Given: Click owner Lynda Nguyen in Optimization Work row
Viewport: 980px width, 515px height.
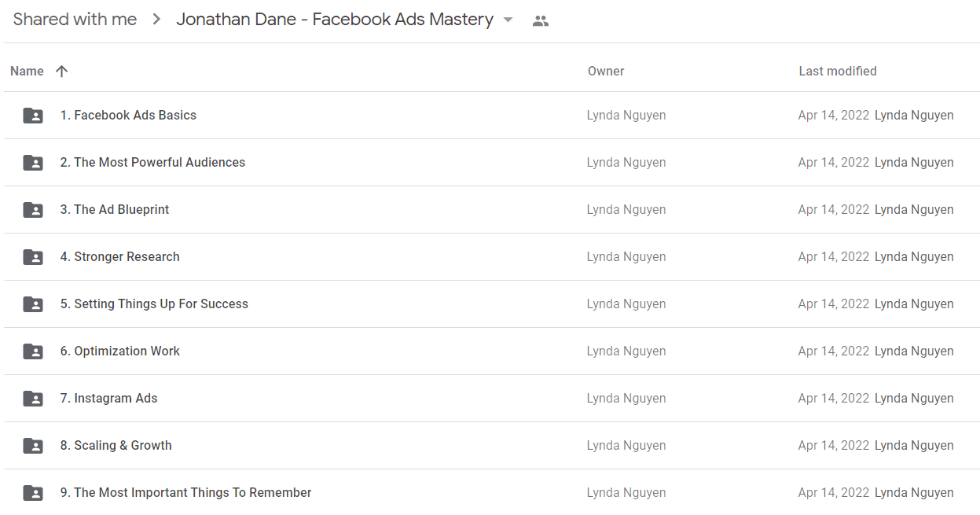Looking at the screenshot, I should [x=626, y=351].
